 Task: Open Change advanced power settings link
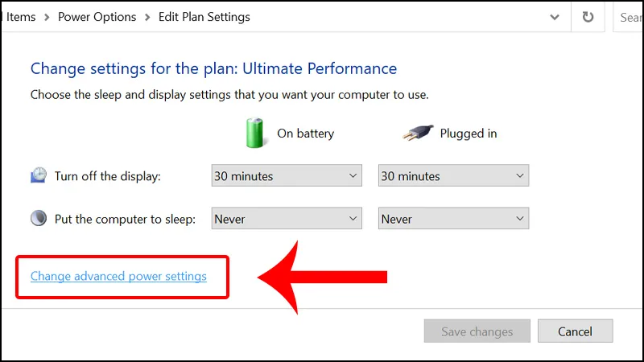pos(118,277)
